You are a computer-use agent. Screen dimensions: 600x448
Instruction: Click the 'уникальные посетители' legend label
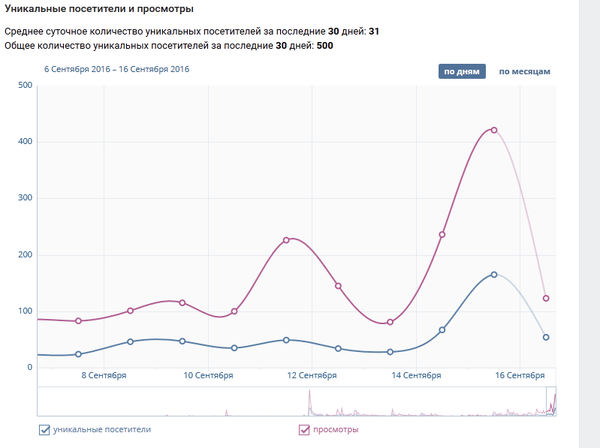coord(102,430)
